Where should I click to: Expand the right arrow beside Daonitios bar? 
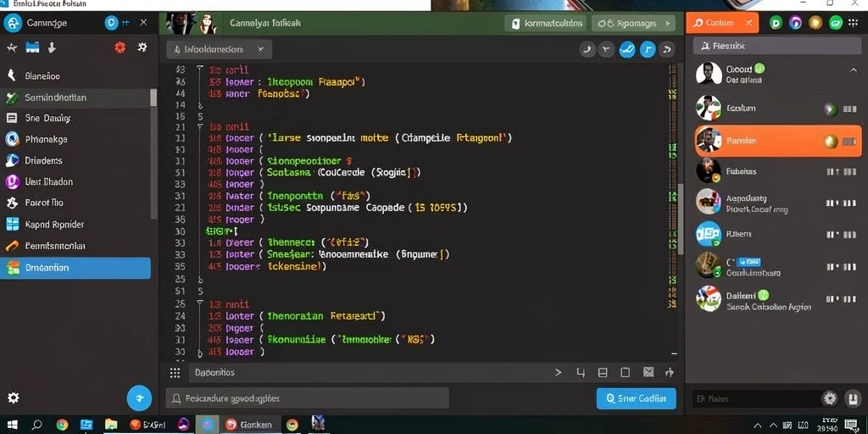pyautogui.click(x=558, y=373)
